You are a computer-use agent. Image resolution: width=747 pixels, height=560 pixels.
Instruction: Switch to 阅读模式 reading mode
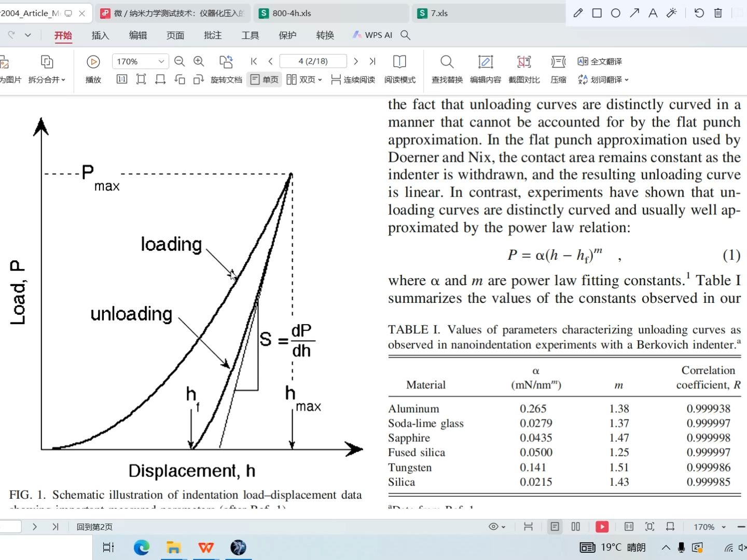pyautogui.click(x=399, y=69)
